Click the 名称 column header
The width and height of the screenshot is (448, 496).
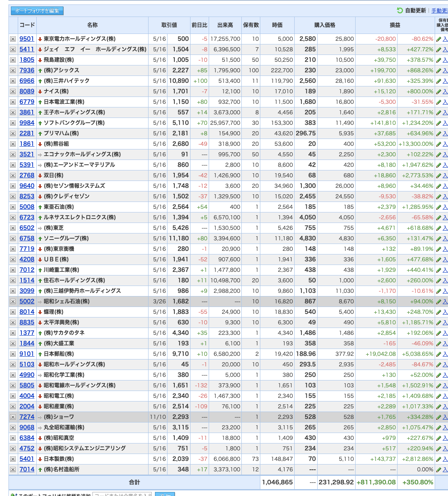(x=92, y=25)
